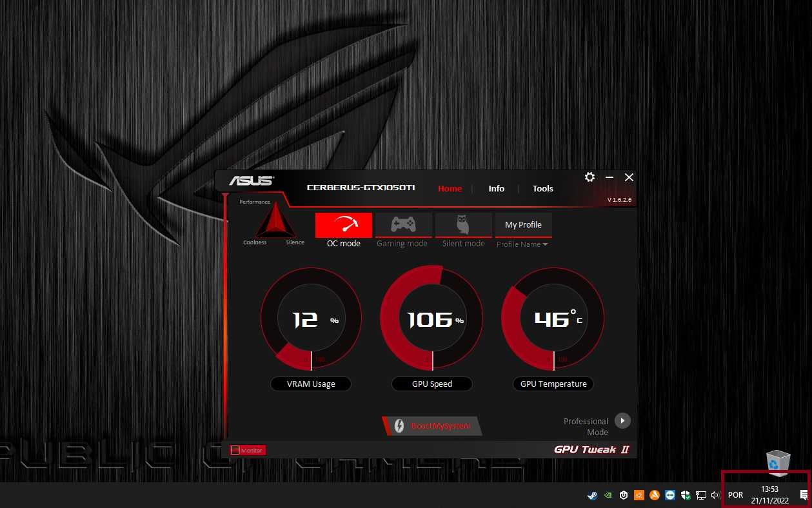Screen dimensions: 812x508
Task: Open Windows Security shield tray icon
Action: tap(686, 495)
